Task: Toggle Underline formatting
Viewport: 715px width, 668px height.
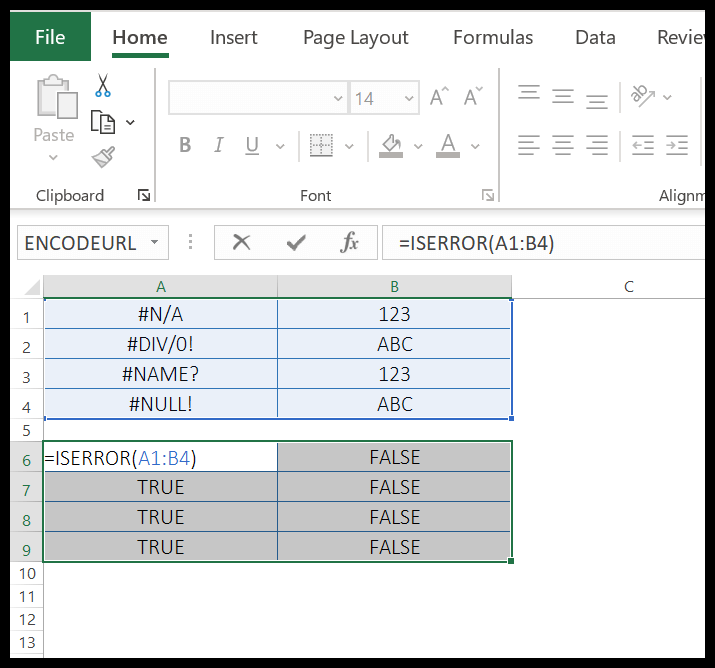Action: coord(252,146)
